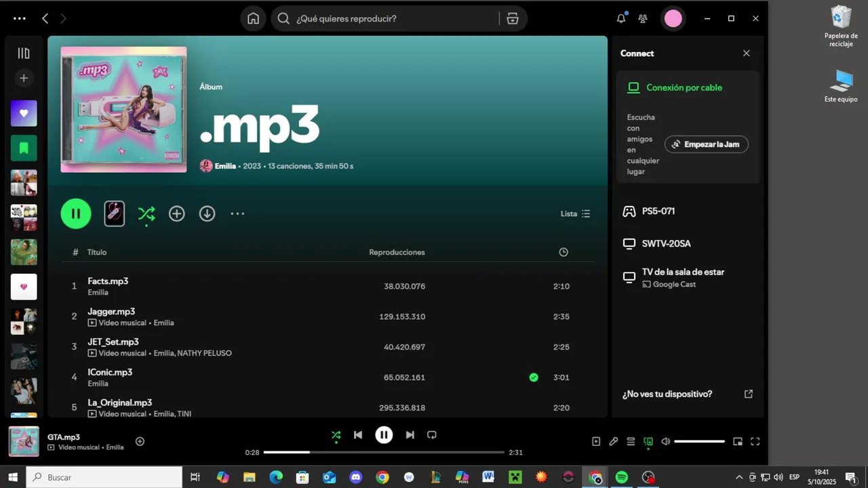
Task: Open the Browse icon in search bar
Action: coord(513,18)
